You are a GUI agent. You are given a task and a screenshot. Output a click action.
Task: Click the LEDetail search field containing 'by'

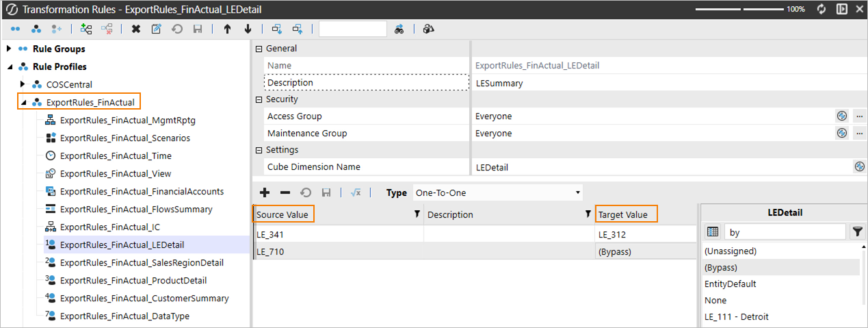785,232
